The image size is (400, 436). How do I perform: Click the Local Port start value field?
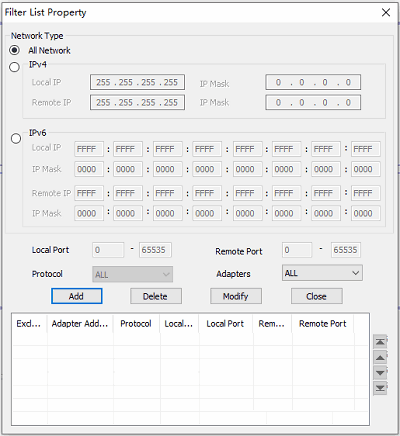[x=108, y=250]
